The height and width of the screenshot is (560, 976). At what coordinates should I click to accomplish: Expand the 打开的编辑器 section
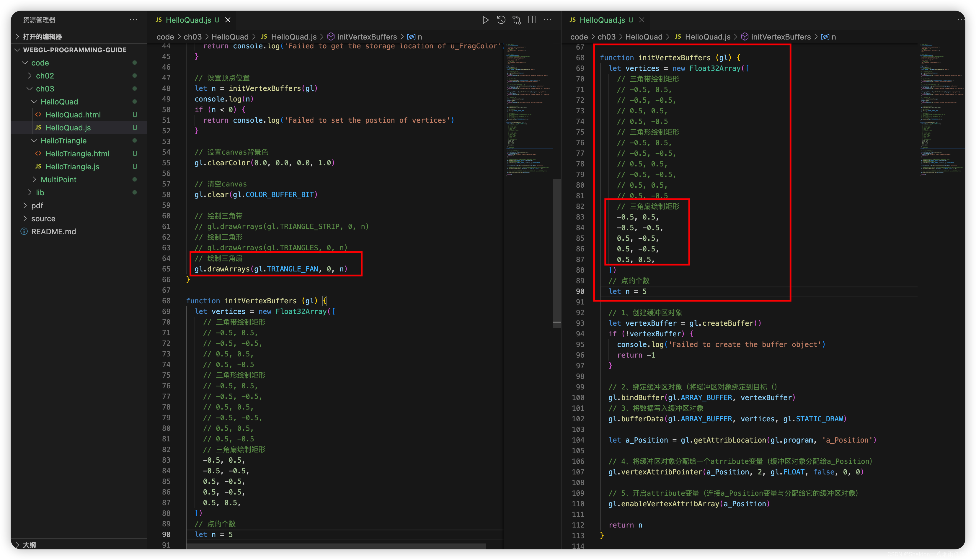click(42, 37)
